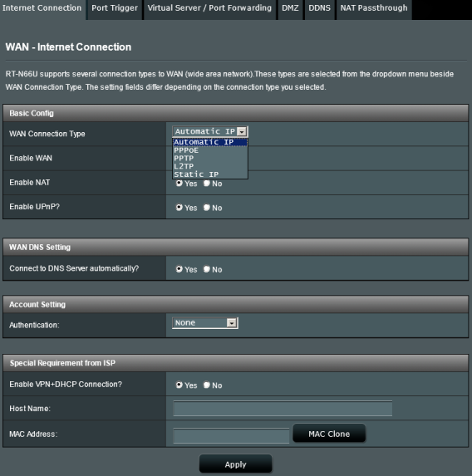Select Yes for automatic DNS Server
Screen dimensions: 472x476
[179, 269]
